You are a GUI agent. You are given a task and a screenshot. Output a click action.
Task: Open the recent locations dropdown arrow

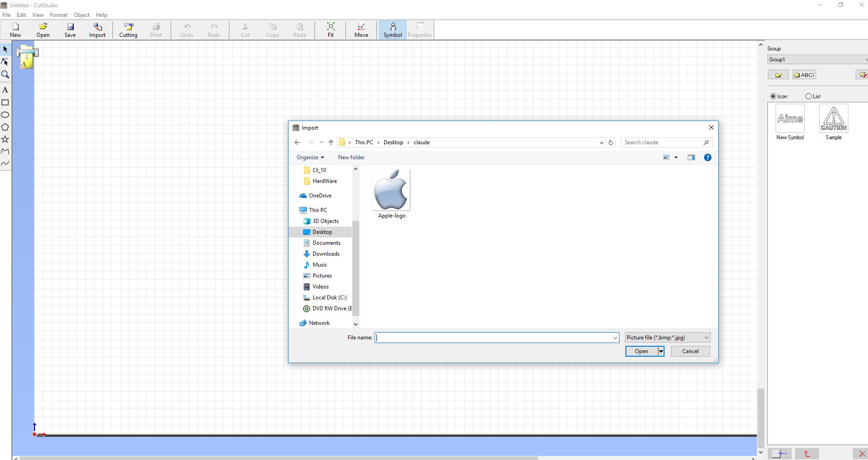point(321,142)
